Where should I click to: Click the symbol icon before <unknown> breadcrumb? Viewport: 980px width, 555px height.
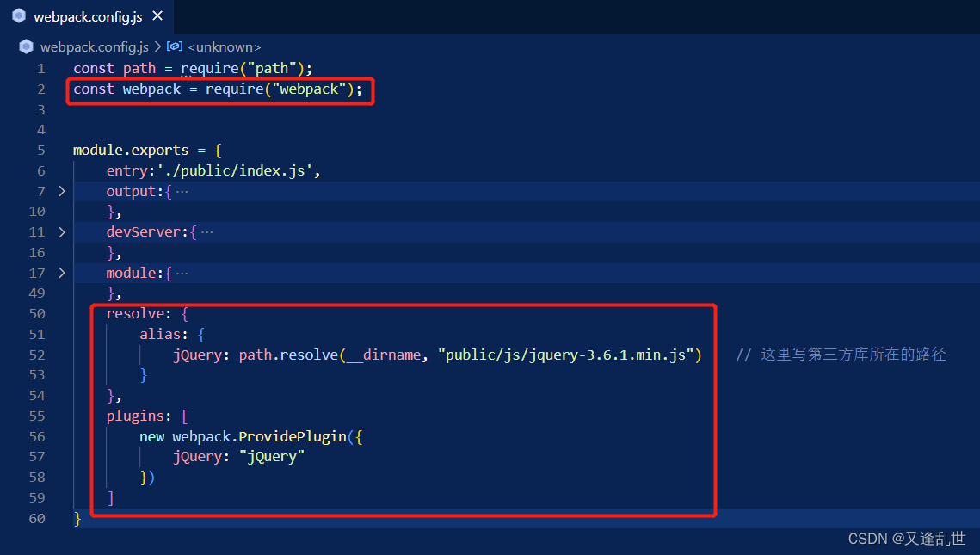tap(175, 46)
